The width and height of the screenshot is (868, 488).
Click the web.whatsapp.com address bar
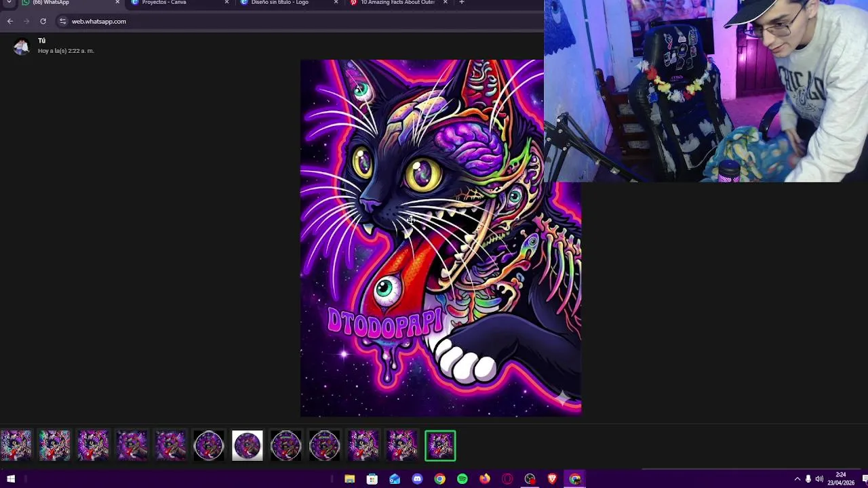tap(298, 21)
